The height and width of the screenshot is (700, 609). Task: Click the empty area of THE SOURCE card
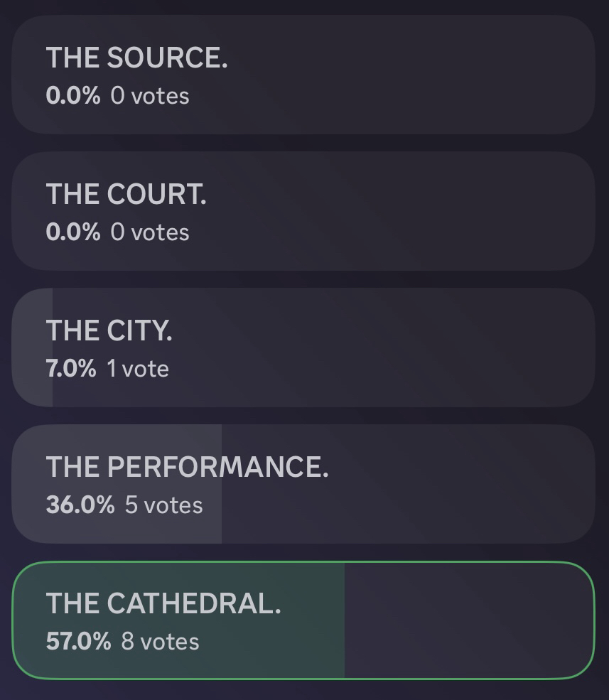point(412,75)
